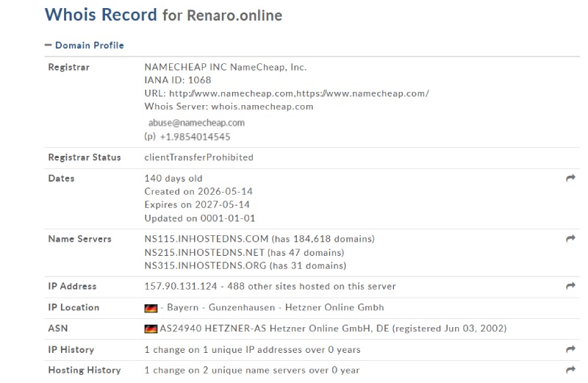Click the German flag in the ASN row
This screenshot has height=383, width=588.
151,329
